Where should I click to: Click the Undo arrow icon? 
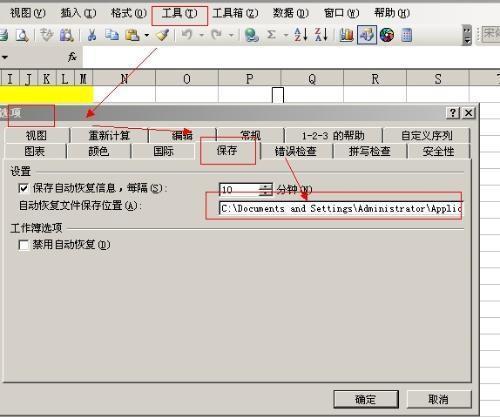pyautogui.click(x=187, y=35)
